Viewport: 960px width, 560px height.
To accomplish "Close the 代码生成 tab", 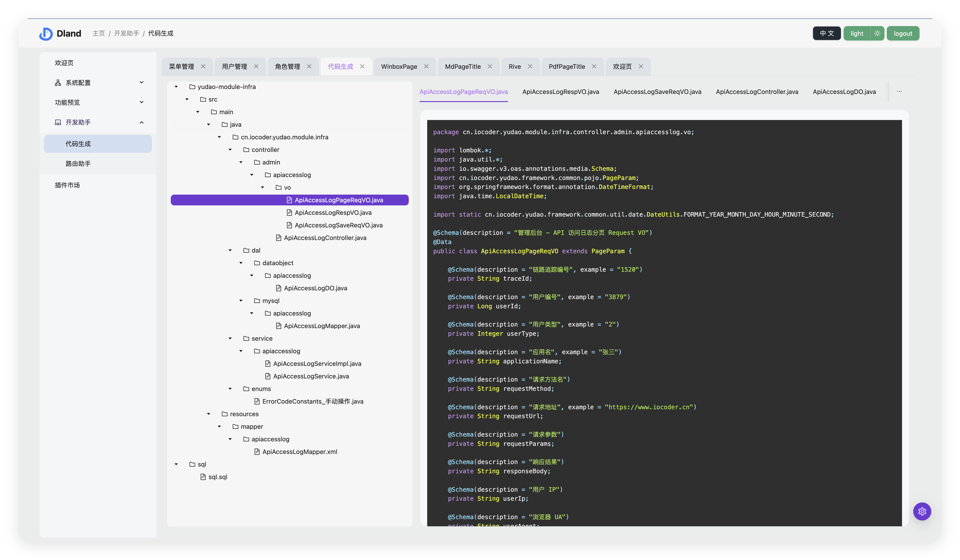I will tap(362, 66).
